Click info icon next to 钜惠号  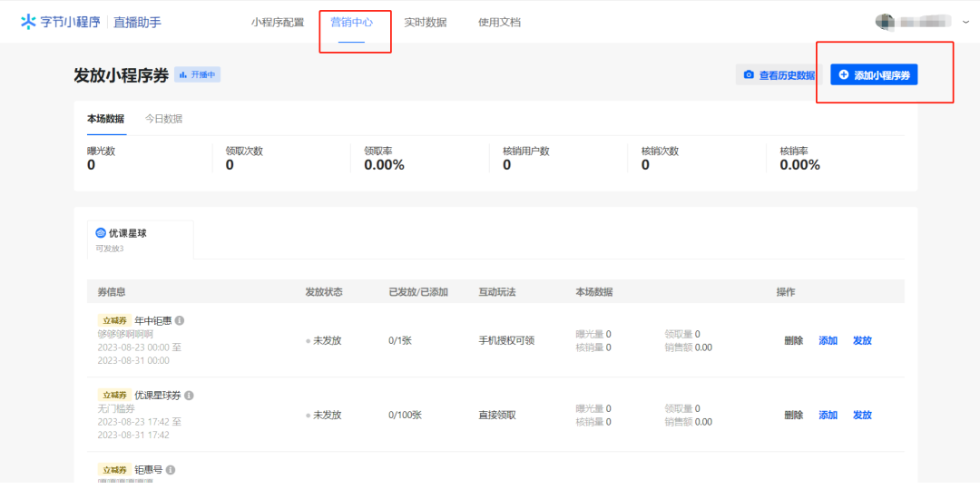coord(171,470)
